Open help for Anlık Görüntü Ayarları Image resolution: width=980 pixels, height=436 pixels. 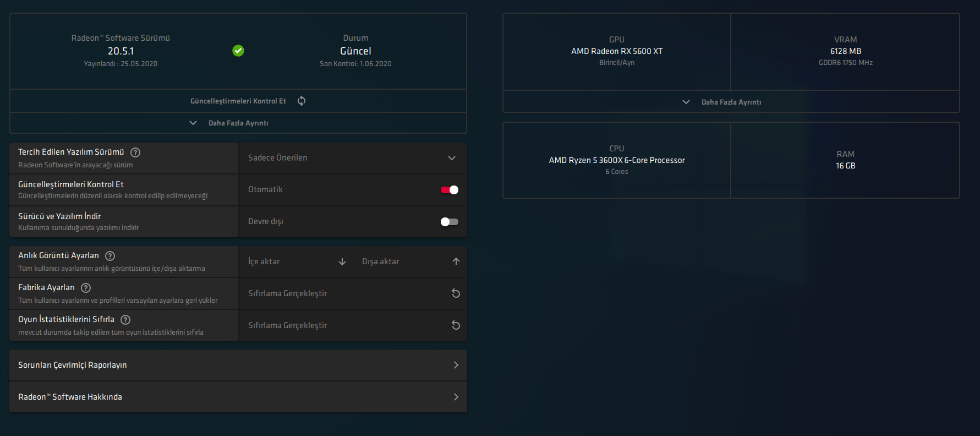(x=110, y=256)
